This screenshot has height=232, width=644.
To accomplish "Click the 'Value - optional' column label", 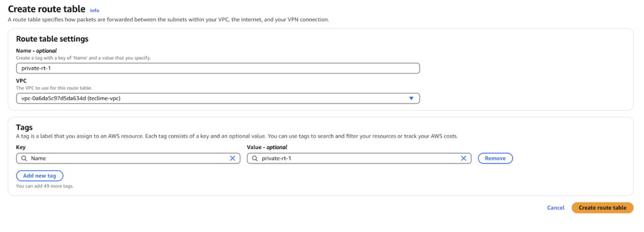I will tap(267, 147).
